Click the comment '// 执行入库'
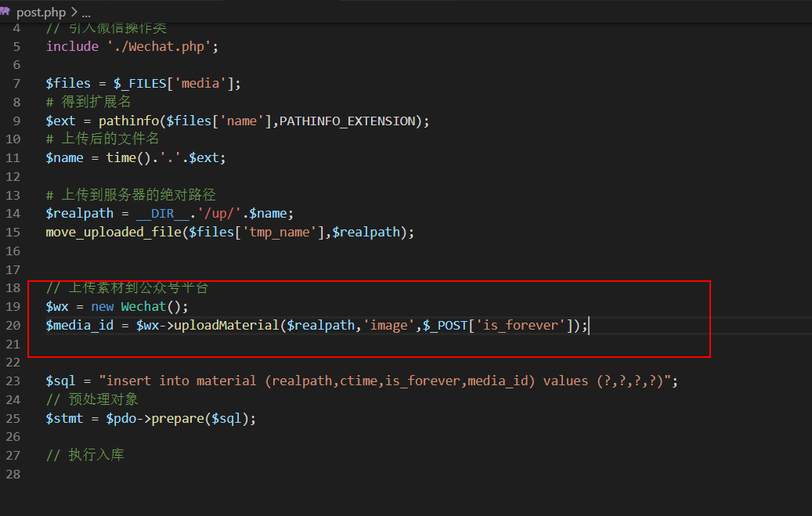Viewport: 812px width, 516px height. click(85, 455)
